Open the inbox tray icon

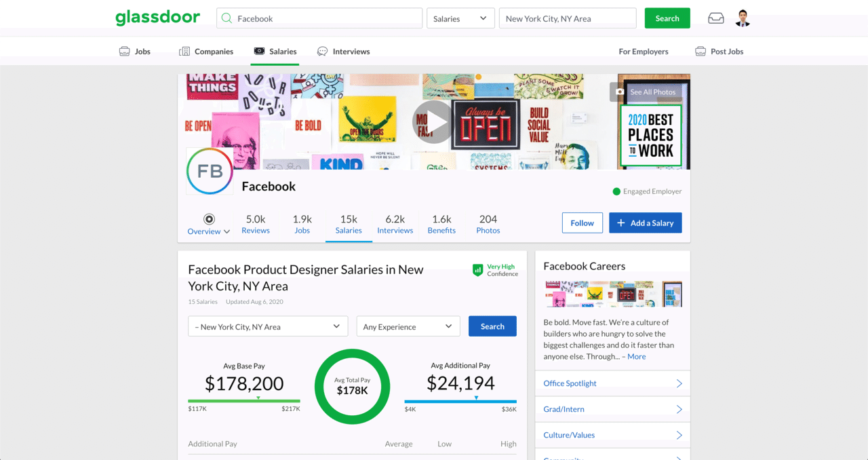tap(716, 18)
